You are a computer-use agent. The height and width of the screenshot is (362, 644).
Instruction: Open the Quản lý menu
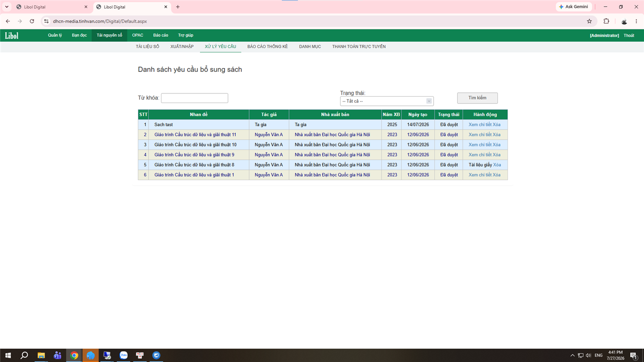click(x=55, y=35)
